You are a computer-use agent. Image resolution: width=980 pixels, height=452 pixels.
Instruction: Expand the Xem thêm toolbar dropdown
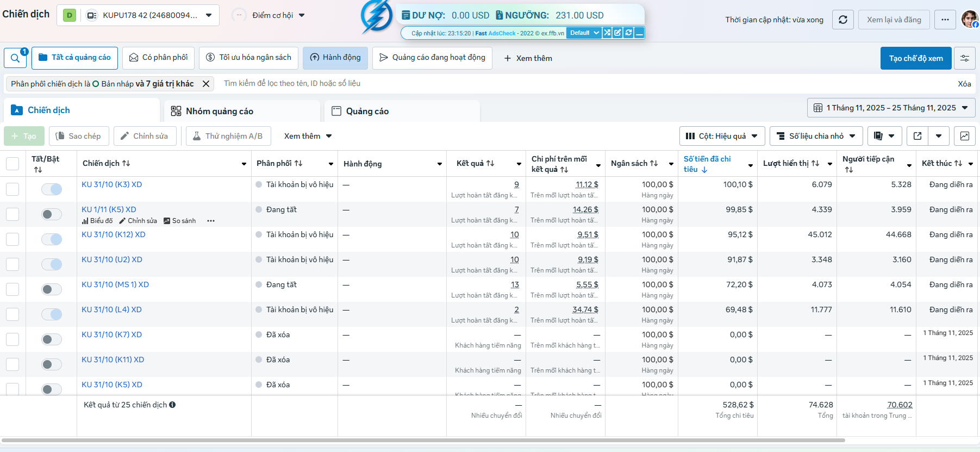[308, 136]
